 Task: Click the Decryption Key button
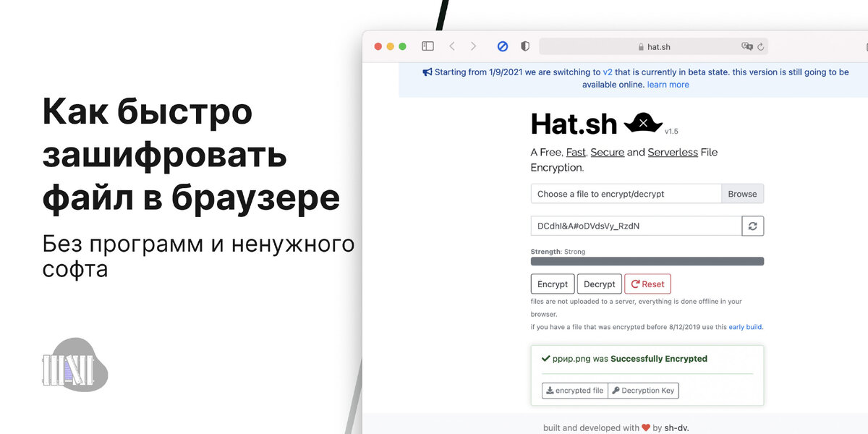tap(643, 391)
